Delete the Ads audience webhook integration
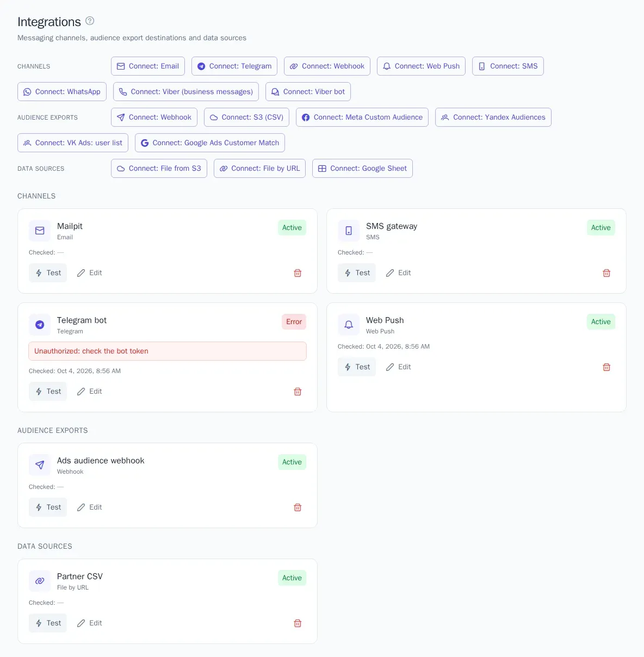Image resolution: width=644 pixels, height=657 pixels. coord(298,507)
